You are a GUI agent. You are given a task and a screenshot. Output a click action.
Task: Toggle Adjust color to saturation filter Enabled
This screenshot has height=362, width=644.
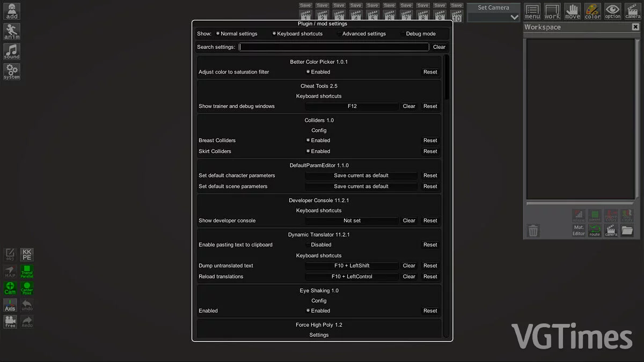[318, 72]
